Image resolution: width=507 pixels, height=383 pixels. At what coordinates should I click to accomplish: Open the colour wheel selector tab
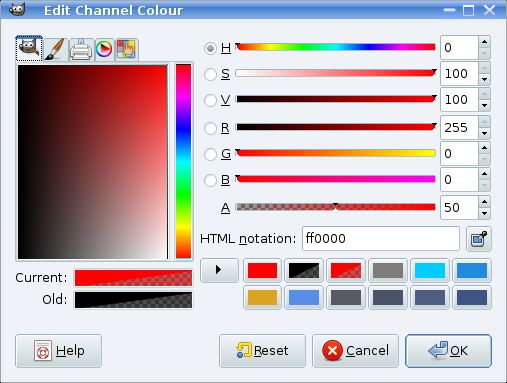(x=104, y=49)
